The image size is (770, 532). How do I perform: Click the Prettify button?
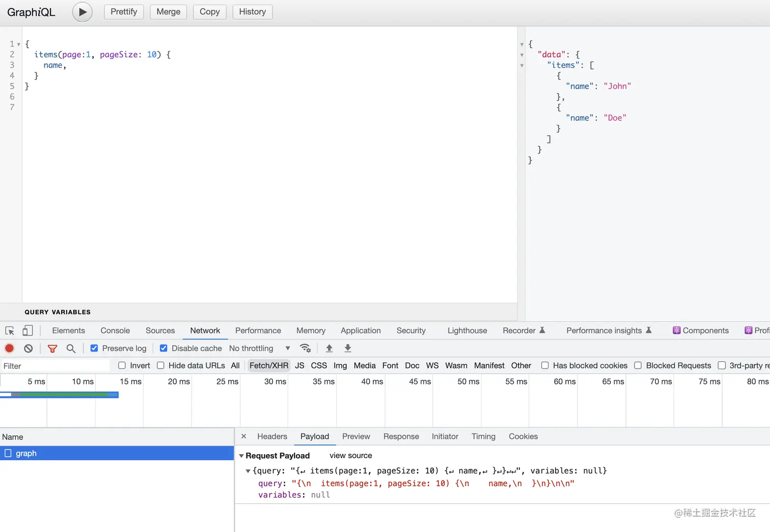[124, 12]
